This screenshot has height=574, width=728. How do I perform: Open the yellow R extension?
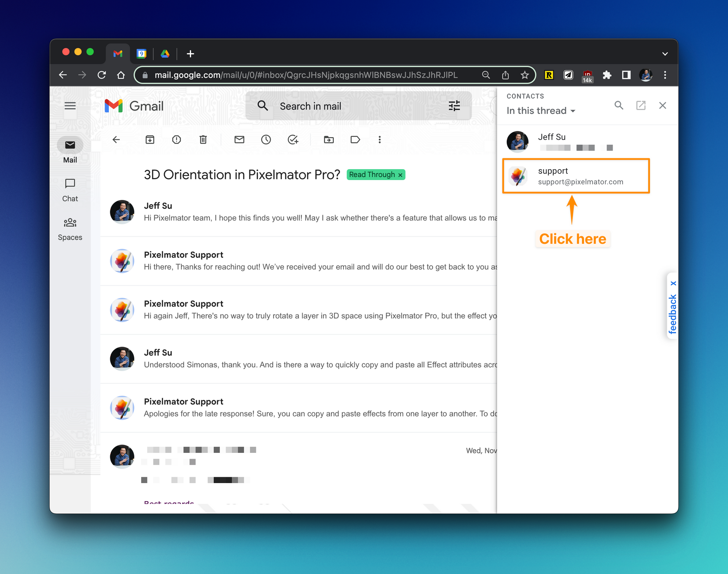coord(549,75)
